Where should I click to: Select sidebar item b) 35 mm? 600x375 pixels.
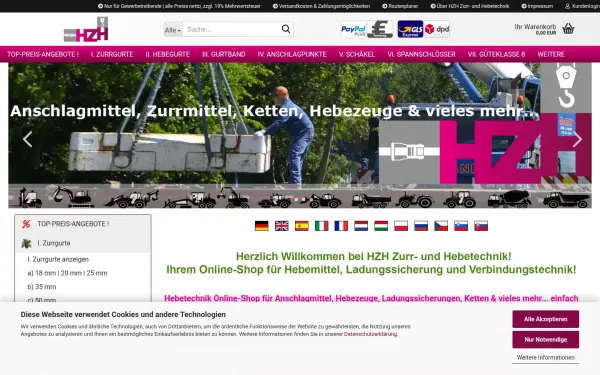[x=42, y=287]
